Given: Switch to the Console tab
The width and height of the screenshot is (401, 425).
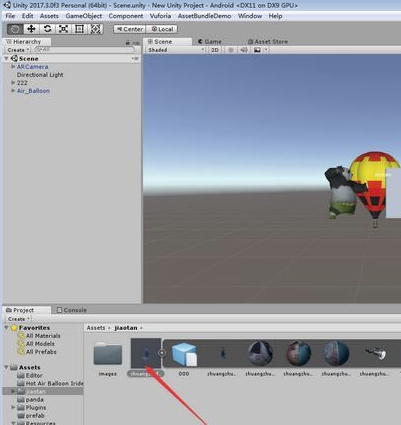Looking at the screenshot, I should pos(71,310).
